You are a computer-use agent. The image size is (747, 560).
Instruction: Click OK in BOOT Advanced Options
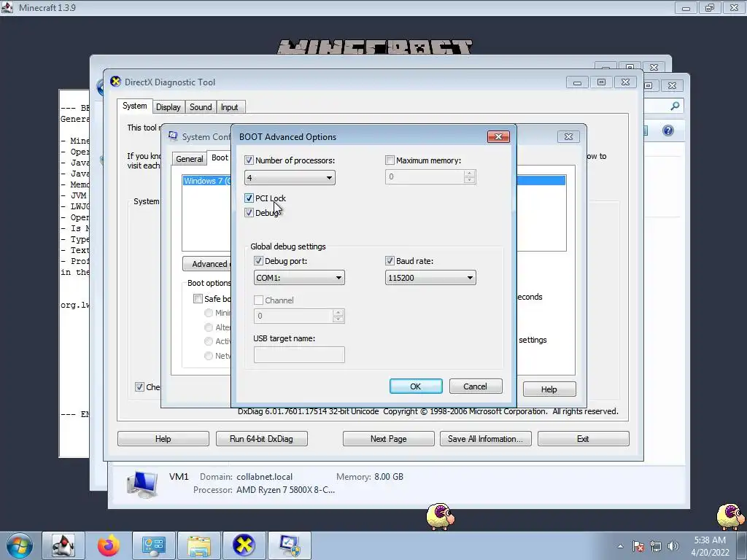click(x=416, y=386)
